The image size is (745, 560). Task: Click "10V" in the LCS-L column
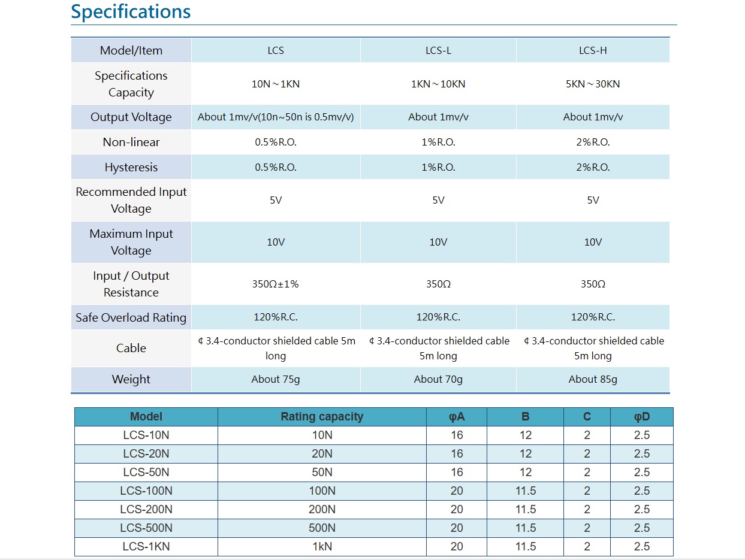tap(438, 242)
